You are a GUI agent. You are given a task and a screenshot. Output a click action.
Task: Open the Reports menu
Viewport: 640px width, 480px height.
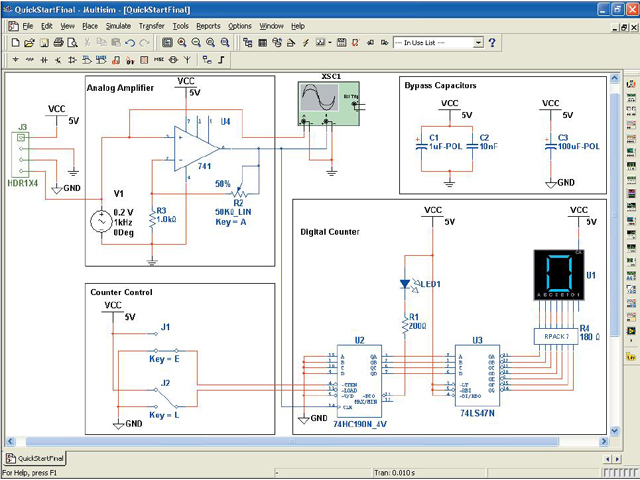pos(208,26)
